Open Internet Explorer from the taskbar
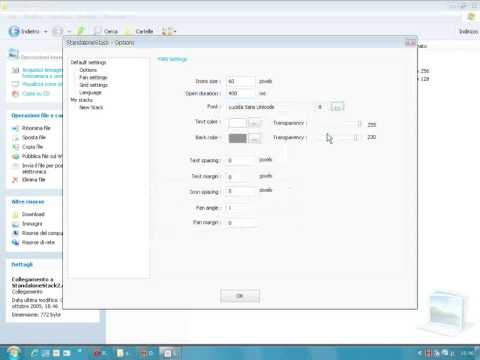 coord(35,353)
